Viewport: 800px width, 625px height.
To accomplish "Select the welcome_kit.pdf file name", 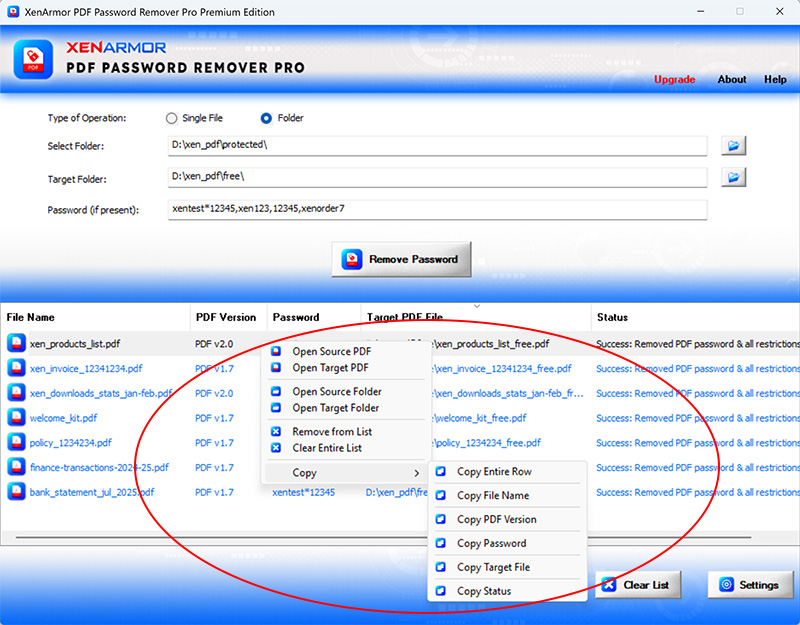I will coord(63,418).
